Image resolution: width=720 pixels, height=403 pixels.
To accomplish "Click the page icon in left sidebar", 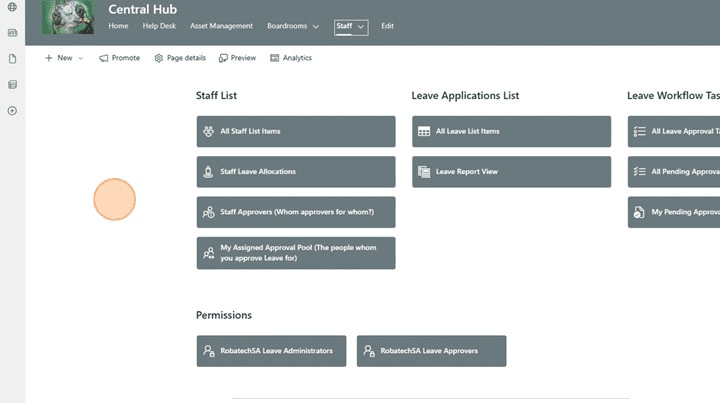I will coord(12,59).
